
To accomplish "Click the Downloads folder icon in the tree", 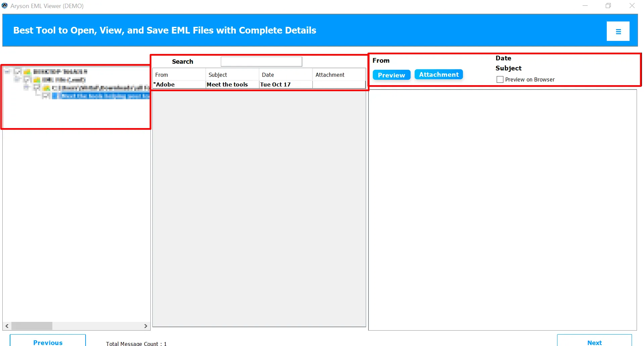I will pyautogui.click(x=46, y=88).
